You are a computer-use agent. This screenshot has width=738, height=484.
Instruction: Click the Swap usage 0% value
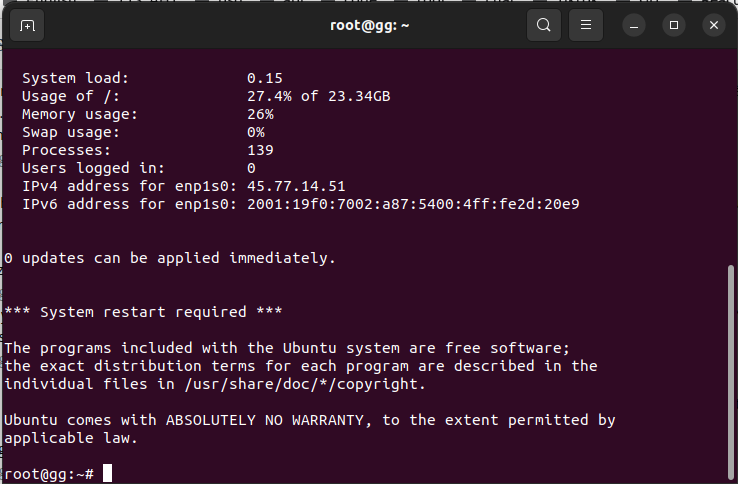click(x=256, y=132)
